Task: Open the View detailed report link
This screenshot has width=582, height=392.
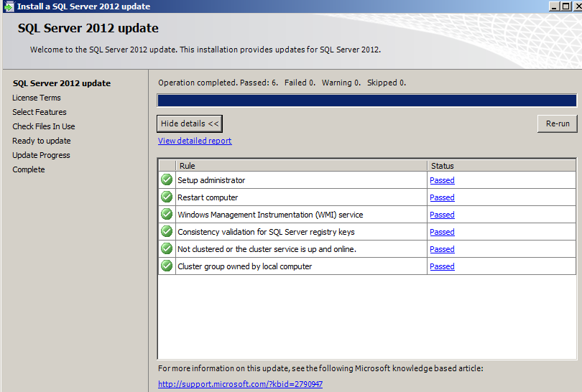Action: pyautogui.click(x=195, y=141)
